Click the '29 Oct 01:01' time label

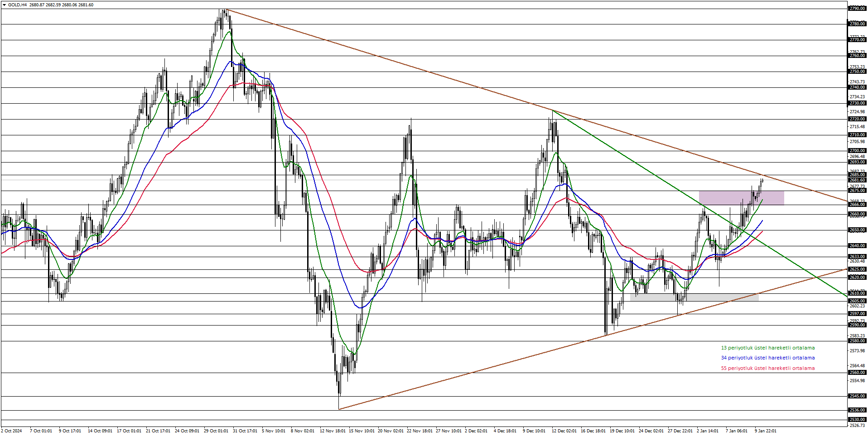click(216, 431)
